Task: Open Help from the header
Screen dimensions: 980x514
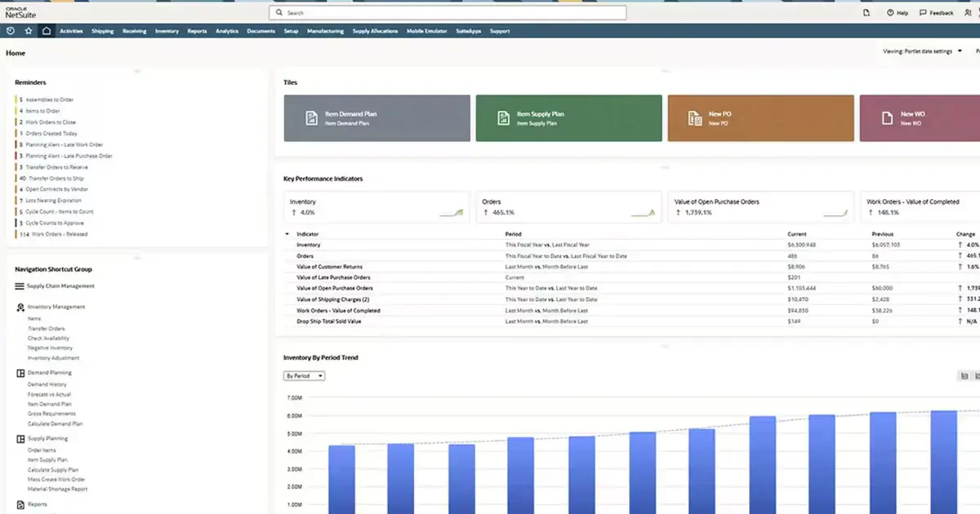Action: [x=897, y=13]
